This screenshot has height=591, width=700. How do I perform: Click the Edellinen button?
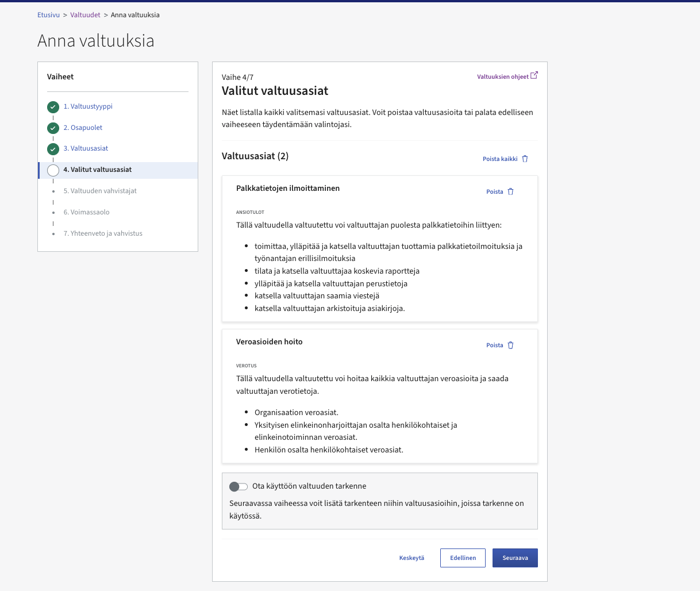[x=463, y=558]
